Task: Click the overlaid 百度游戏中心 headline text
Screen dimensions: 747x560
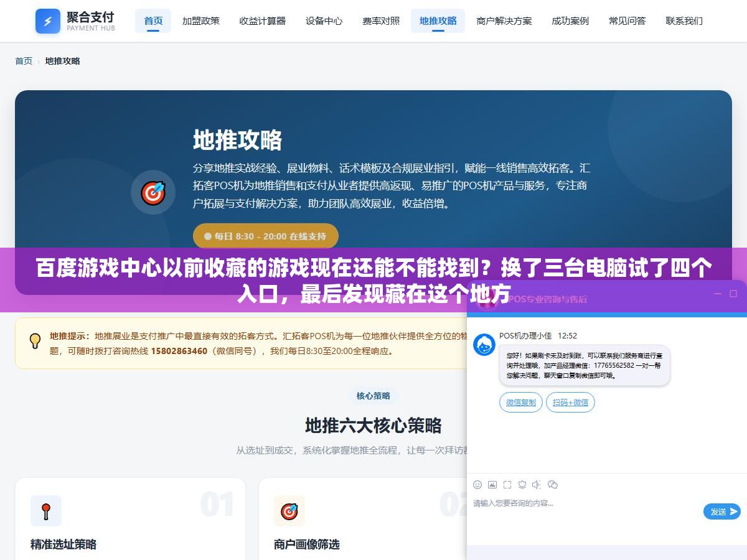Action: pos(374,281)
